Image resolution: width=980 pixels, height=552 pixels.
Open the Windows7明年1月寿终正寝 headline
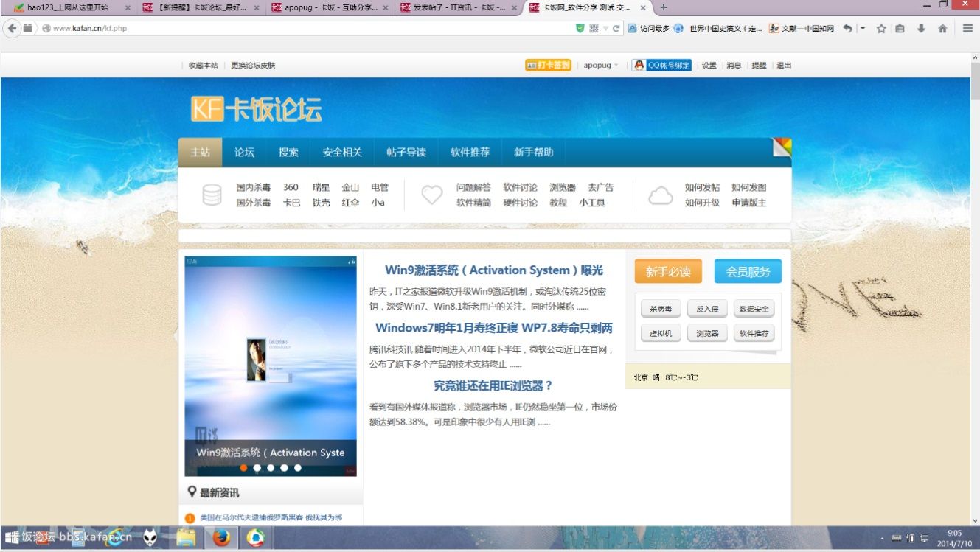pos(494,328)
